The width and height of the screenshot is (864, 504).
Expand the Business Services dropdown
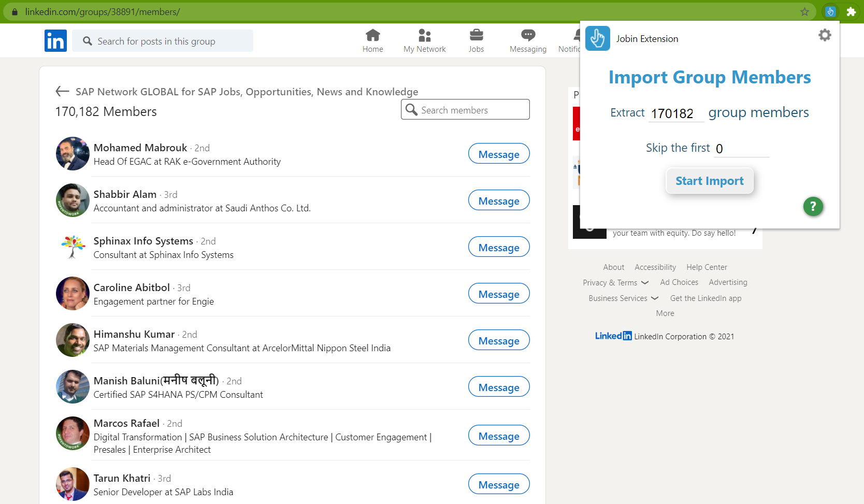[x=624, y=298]
